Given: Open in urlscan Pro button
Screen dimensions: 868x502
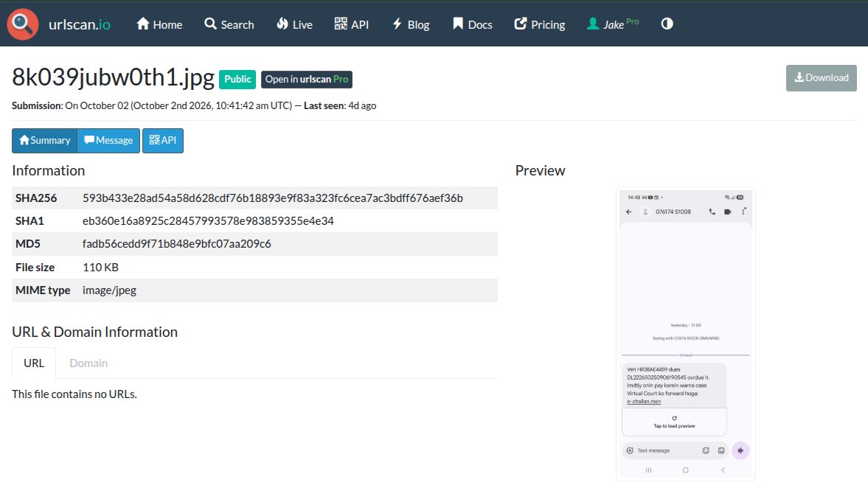Looking at the screenshot, I should pyautogui.click(x=307, y=79).
